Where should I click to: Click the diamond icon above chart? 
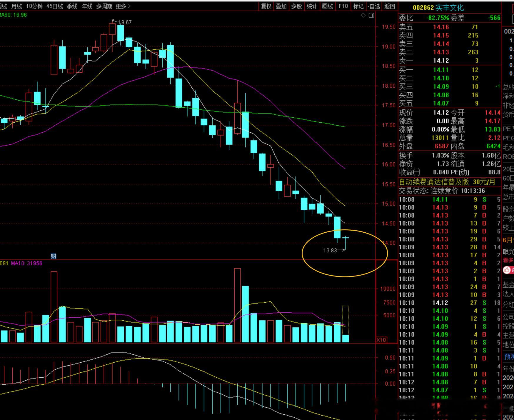click(363, 15)
